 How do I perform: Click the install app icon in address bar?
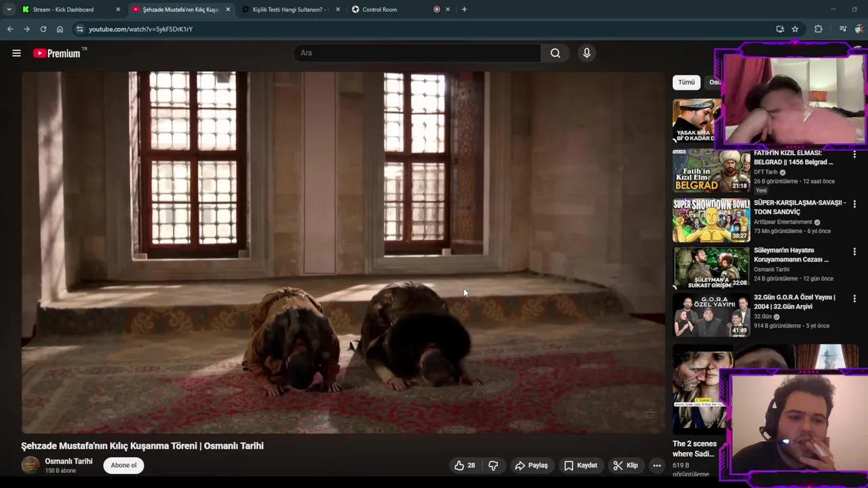coord(780,29)
